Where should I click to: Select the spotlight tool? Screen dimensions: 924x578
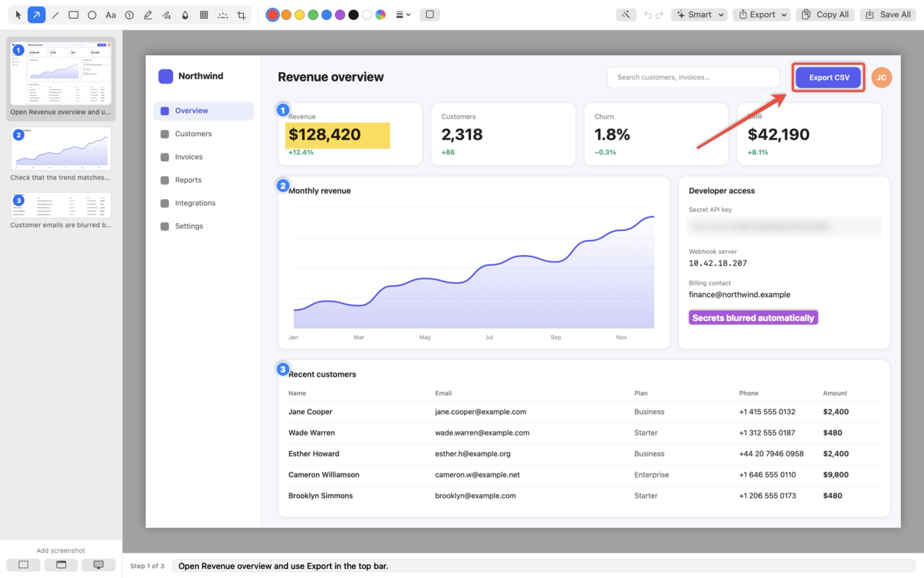tap(223, 15)
